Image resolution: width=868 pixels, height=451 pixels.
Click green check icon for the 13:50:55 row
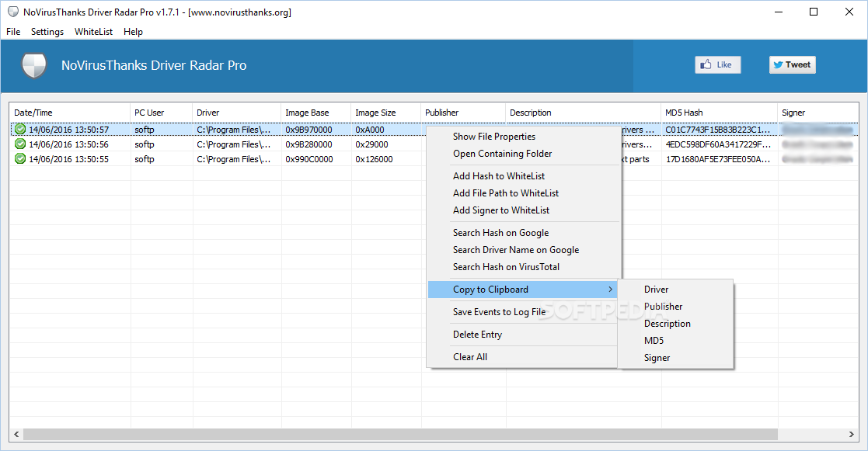20,159
